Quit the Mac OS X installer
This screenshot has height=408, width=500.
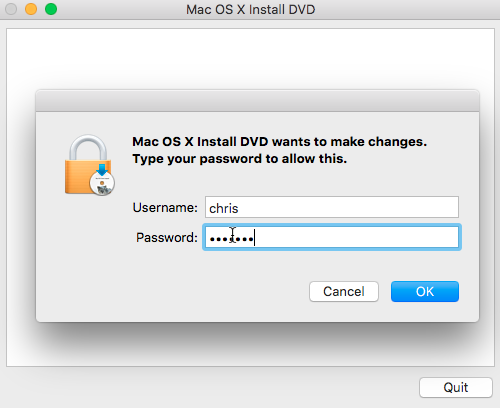456,387
